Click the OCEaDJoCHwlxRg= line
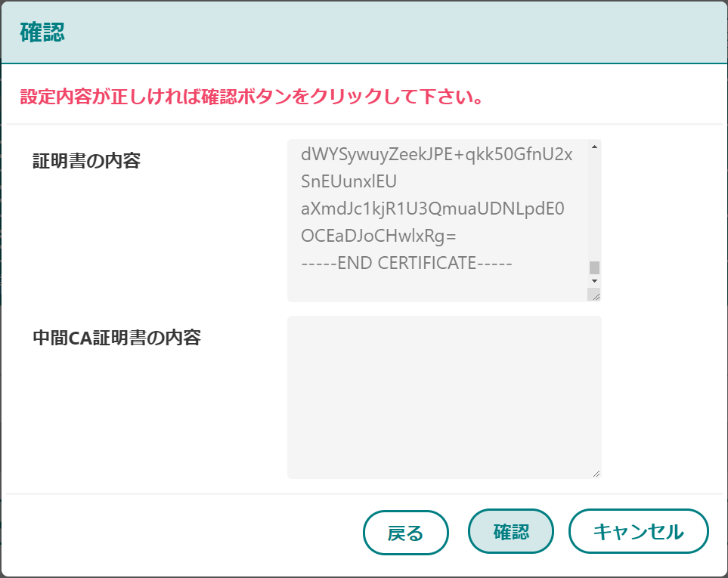Screen dimensions: 728x578 379,236
